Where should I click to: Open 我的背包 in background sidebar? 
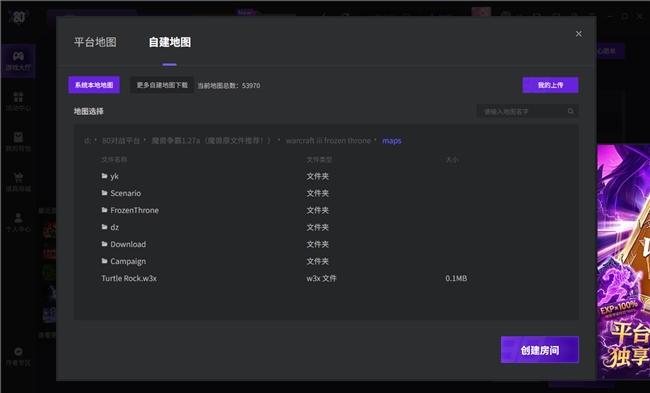[18, 142]
